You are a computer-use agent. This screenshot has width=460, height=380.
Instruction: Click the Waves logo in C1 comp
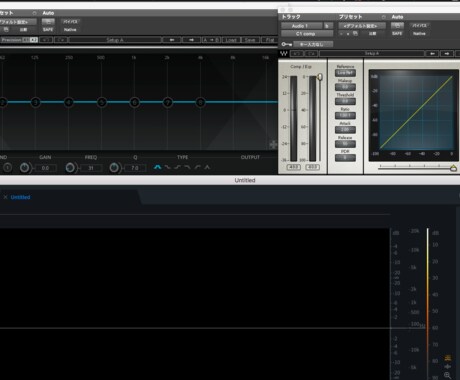coord(284,53)
